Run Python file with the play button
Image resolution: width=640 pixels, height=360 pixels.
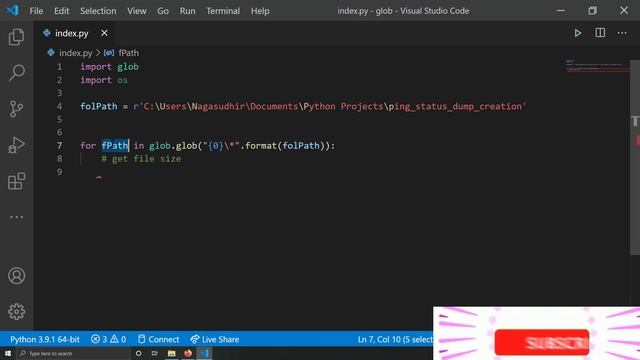[578, 33]
